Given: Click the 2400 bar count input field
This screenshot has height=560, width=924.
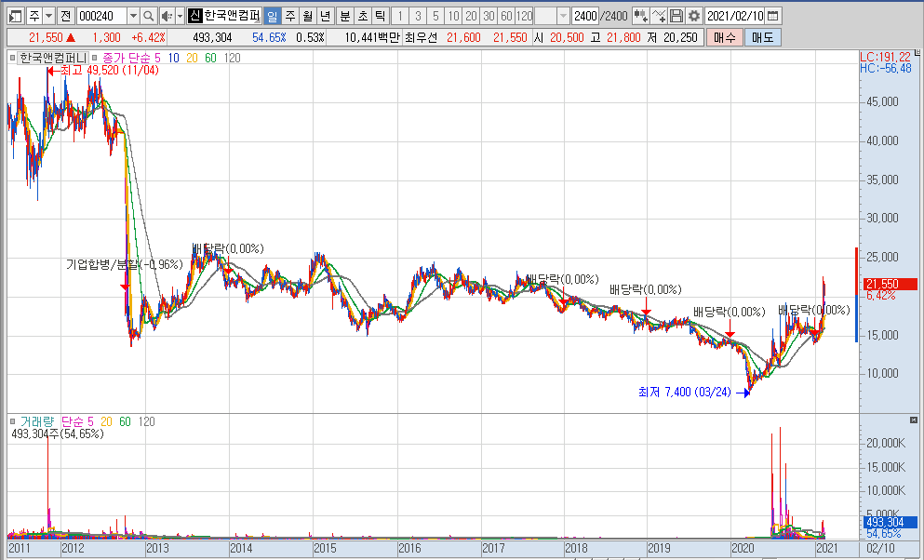Looking at the screenshot, I should [x=585, y=16].
